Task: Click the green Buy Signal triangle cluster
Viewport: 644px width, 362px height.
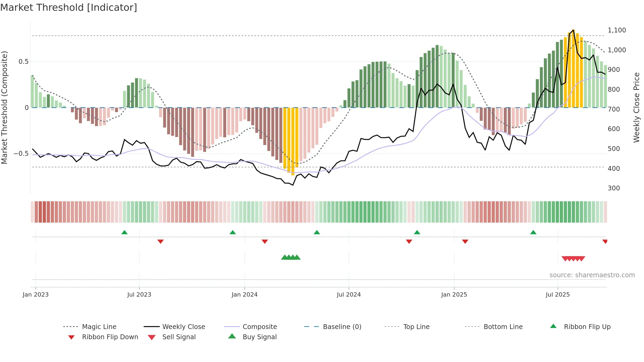Action: pos(291,257)
